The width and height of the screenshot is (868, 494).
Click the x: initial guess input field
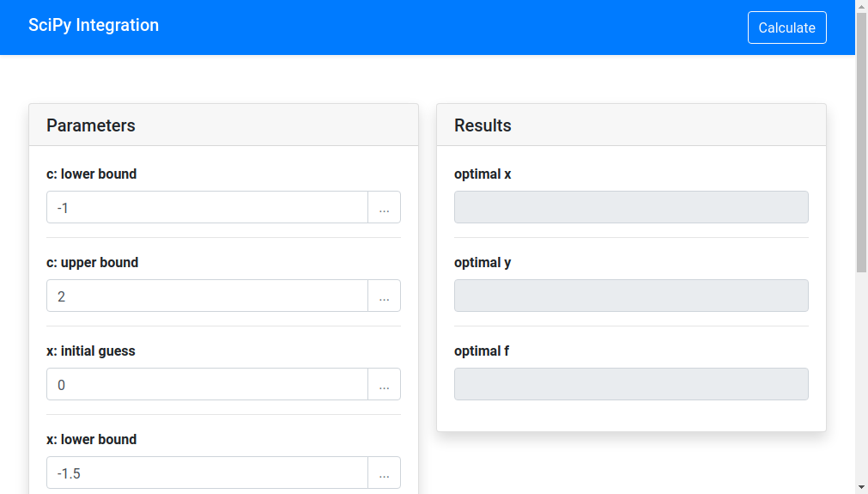point(207,385)
